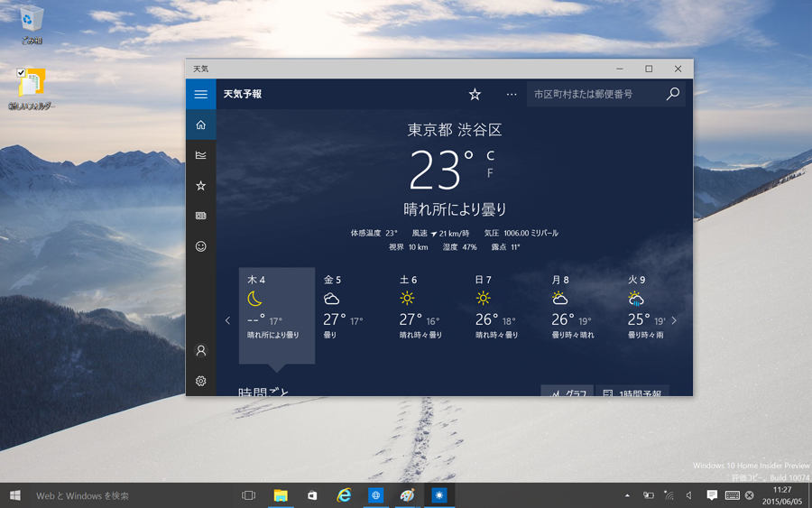Open the Paint taskbar icon
Screen dimensions: 812x508
(x=407, y=495)
